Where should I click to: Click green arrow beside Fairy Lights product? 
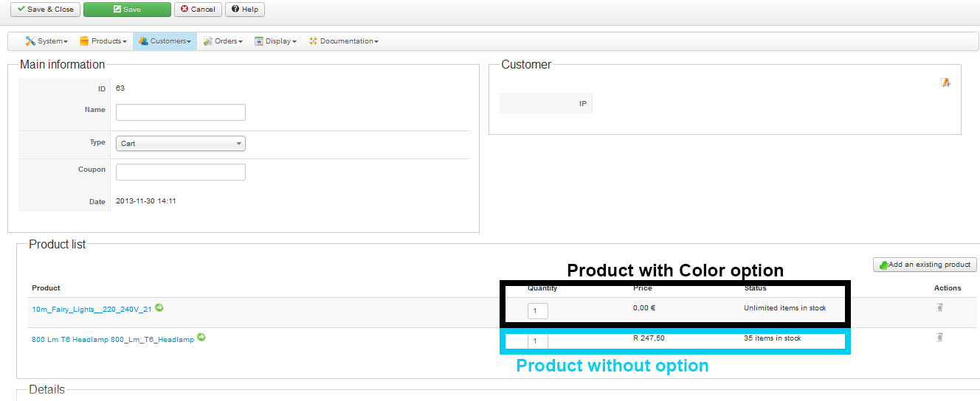(159, 308)
